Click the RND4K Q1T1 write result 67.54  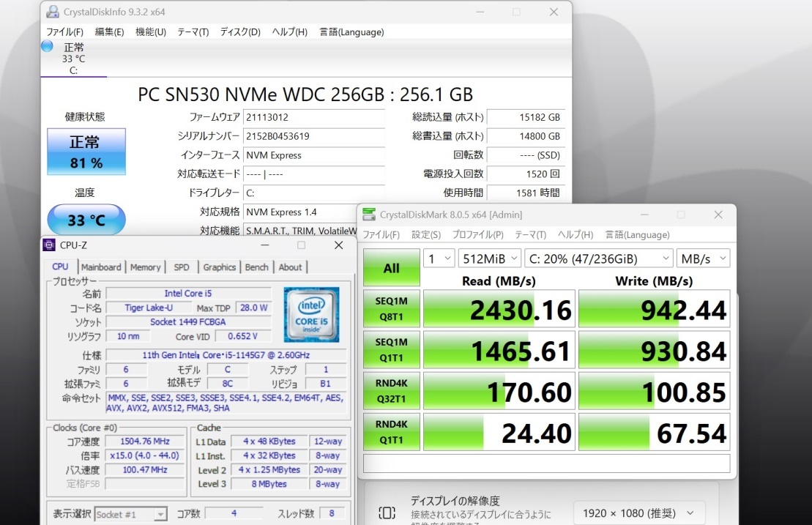654,432
